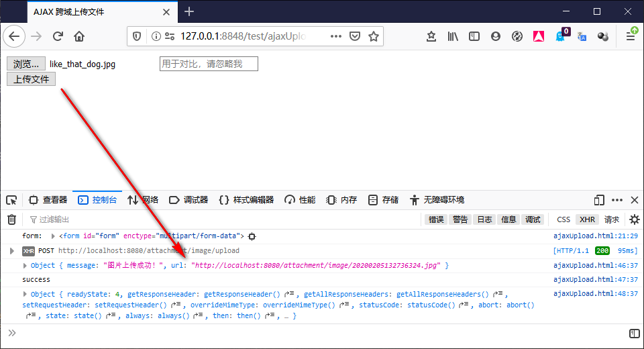Switch to the 无障碍环境 accessibility tab

click(x=437, y=200)
